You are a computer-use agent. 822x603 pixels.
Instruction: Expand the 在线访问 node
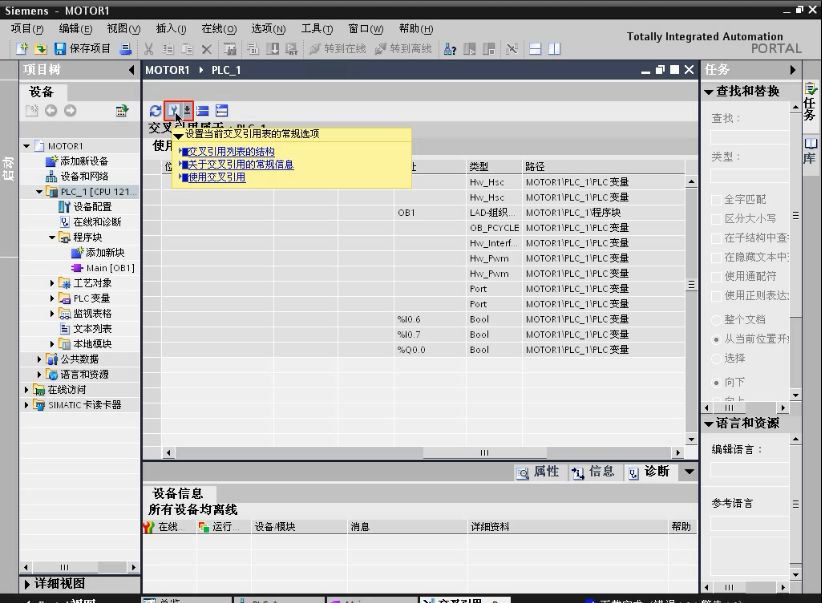click(26, 390)
